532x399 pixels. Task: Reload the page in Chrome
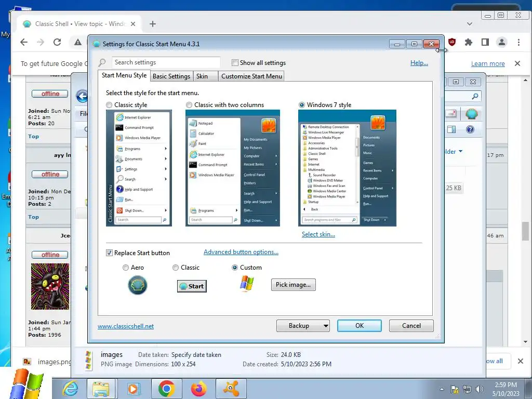tap(57, 42)
